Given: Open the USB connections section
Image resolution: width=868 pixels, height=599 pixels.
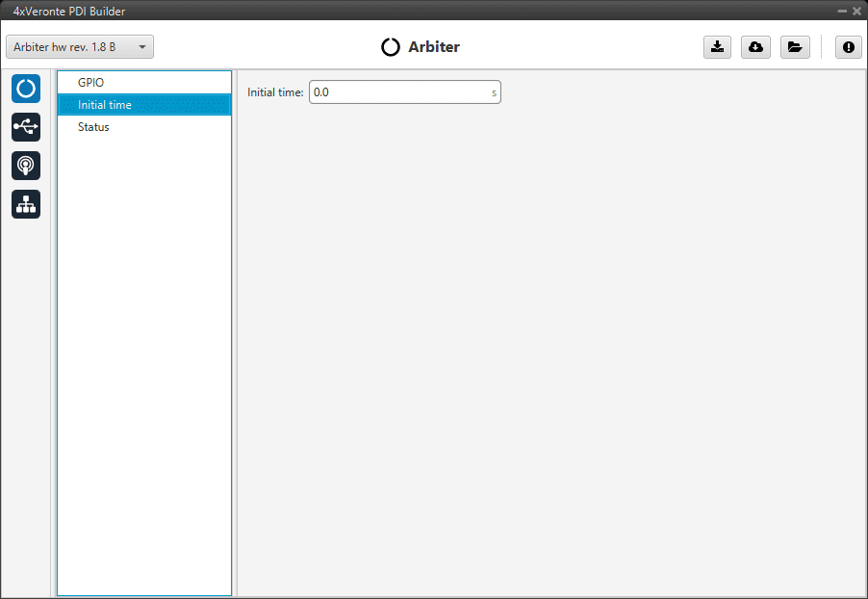Looking at the screenshot, I should (x=26, y=127).
